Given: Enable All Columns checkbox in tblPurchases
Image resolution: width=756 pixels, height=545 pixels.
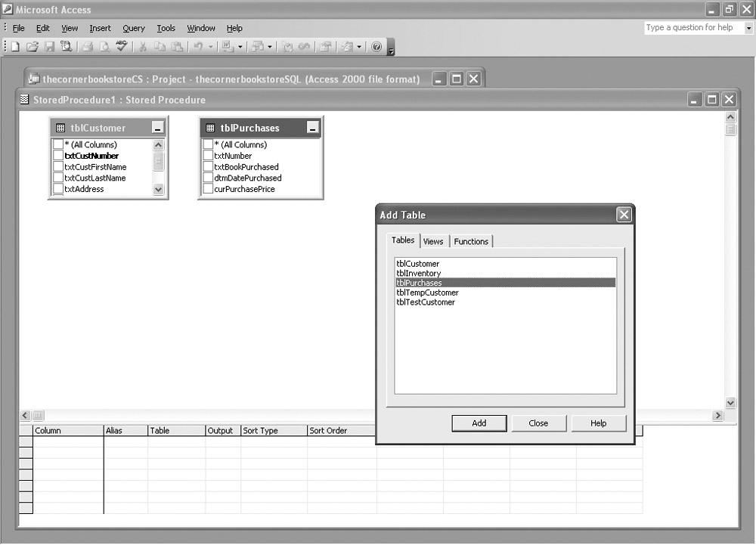Looking at the screenshot, I should [x=209, y=144].
